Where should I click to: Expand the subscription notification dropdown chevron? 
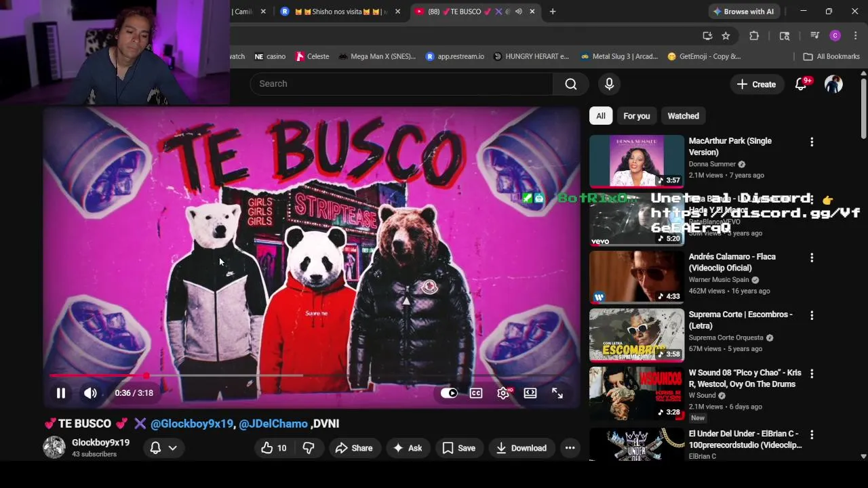(x=172, y=448)
